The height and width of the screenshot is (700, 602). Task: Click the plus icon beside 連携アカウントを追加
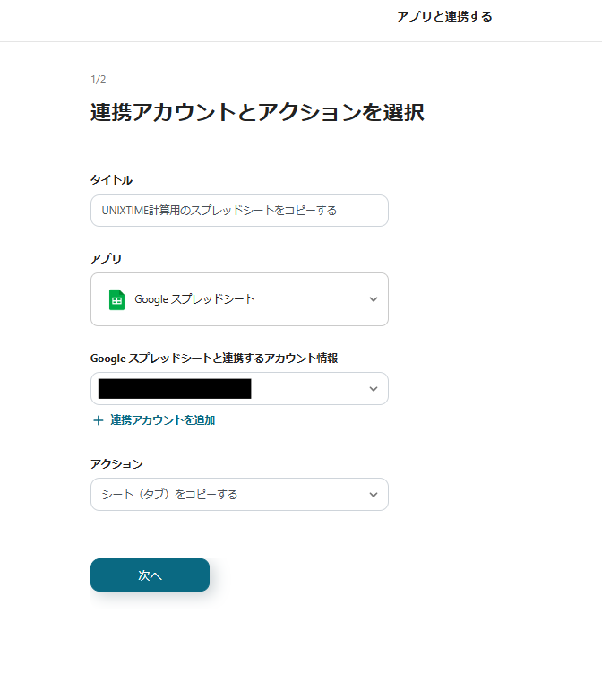pos(99,420)
